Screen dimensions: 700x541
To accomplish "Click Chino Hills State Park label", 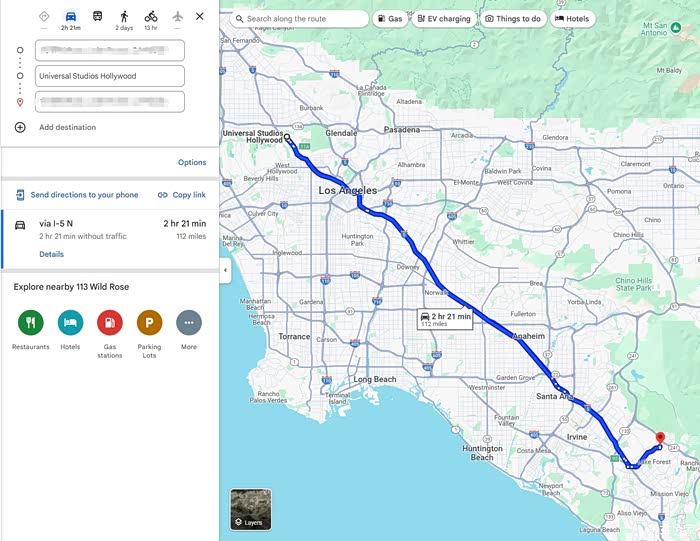I will [x=633, y=284].
